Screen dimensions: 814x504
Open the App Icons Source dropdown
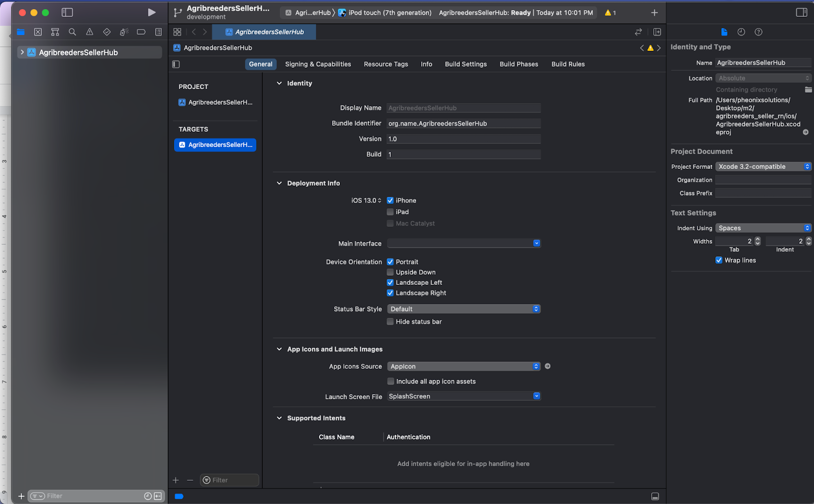point(464,367)
